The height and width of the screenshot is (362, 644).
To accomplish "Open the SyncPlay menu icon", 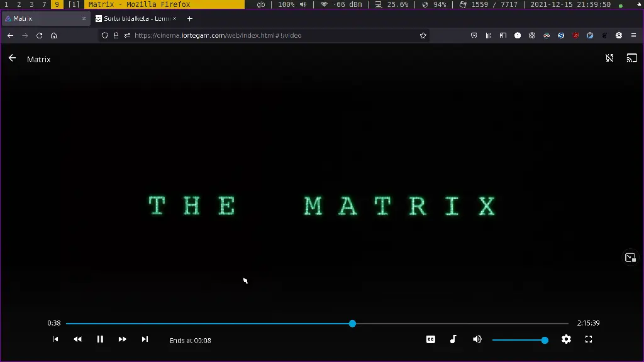I will click(x=609, y=58).
